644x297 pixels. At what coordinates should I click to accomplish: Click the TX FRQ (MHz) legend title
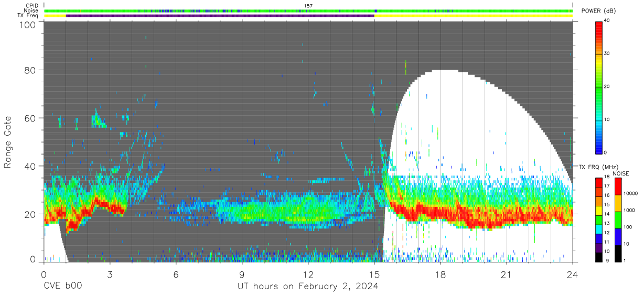598,167
